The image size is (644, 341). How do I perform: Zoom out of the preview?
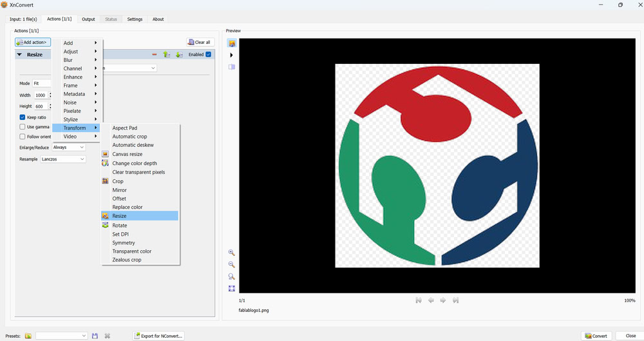pos(232,264)
